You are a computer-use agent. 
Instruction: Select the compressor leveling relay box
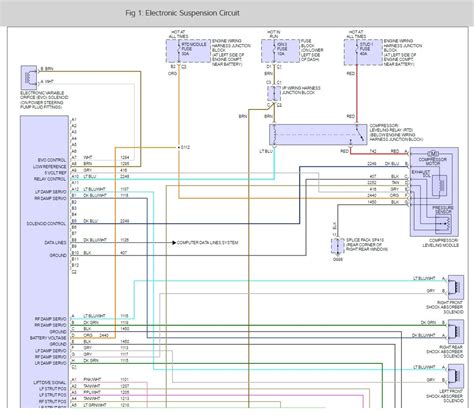(x=318, y=135)
